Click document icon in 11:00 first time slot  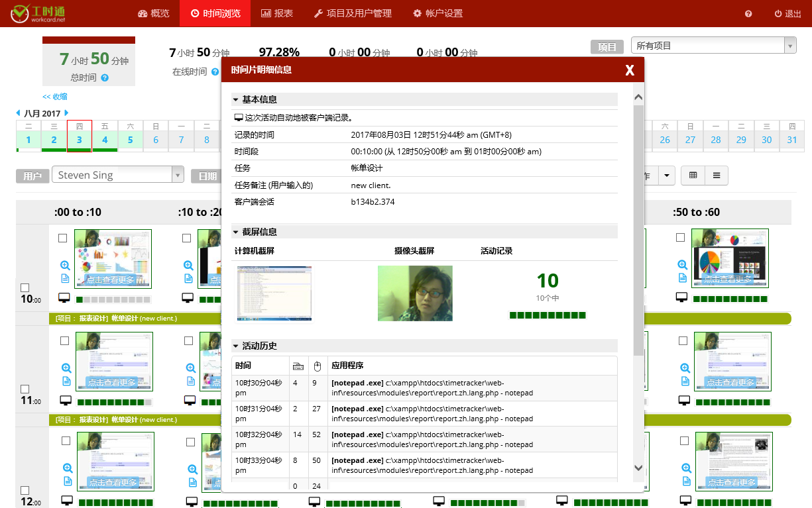pos(66,381)
